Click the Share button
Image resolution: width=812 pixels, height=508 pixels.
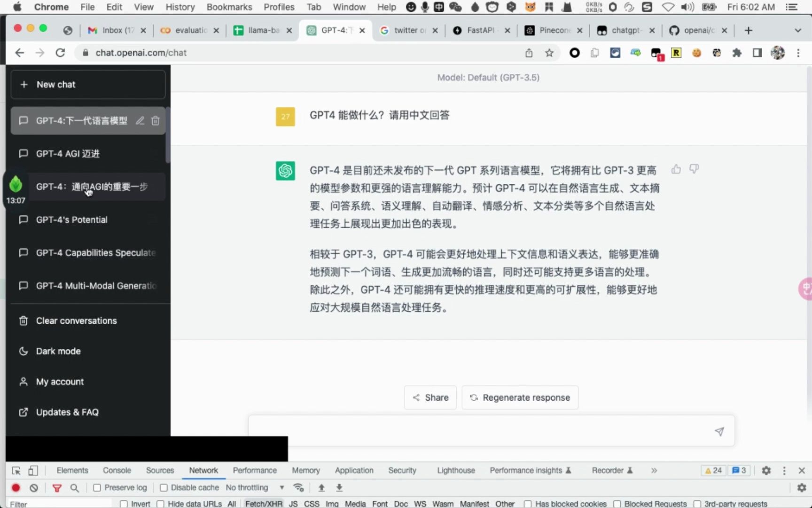(430, 397)
